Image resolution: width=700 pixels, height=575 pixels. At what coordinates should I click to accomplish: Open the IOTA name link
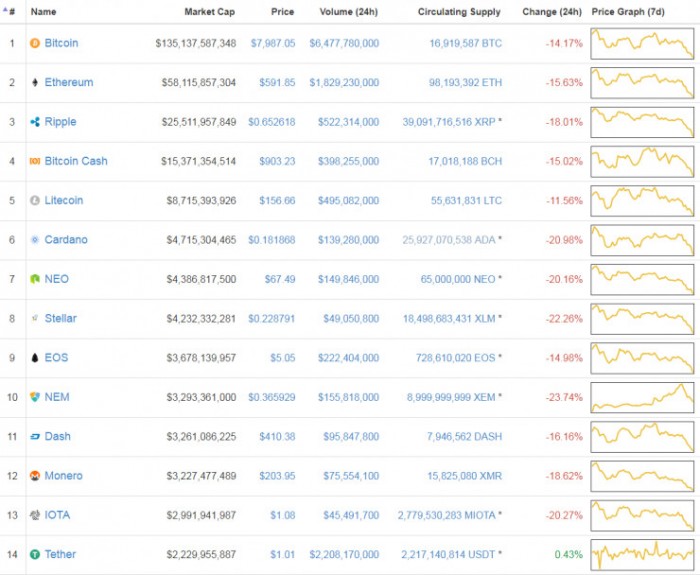[57, 515]
